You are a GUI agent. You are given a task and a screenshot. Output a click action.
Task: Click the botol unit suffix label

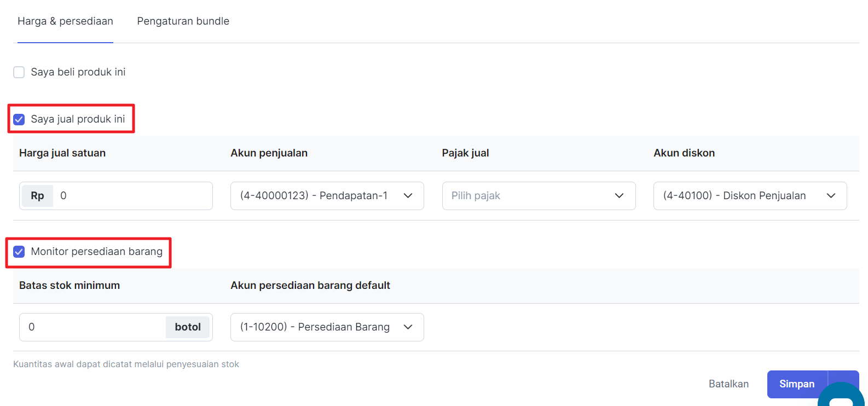point(188,327)
